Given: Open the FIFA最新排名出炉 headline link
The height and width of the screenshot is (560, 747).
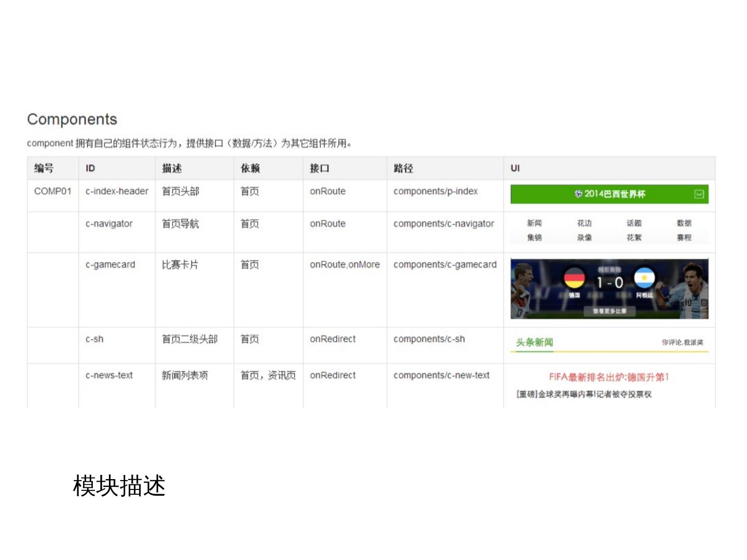Looking at the screenshot, I should (x=609, y=377).
